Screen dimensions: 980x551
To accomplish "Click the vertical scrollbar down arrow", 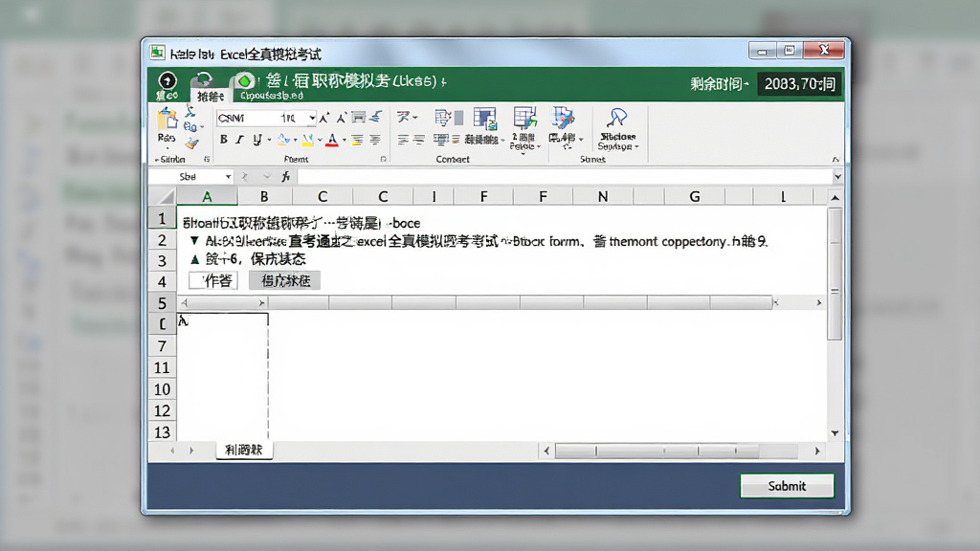I will click(835, 433).
